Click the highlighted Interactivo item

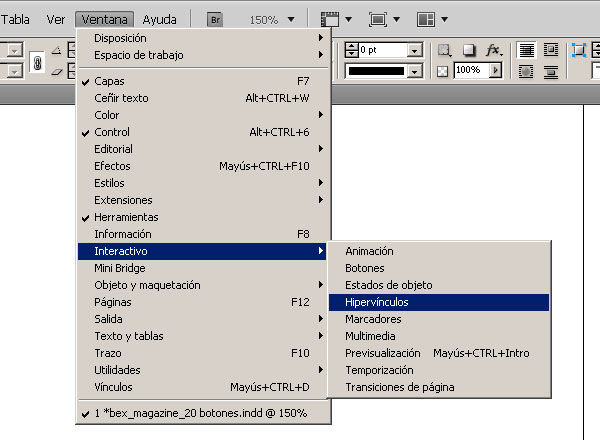click(x=202, y=251)
